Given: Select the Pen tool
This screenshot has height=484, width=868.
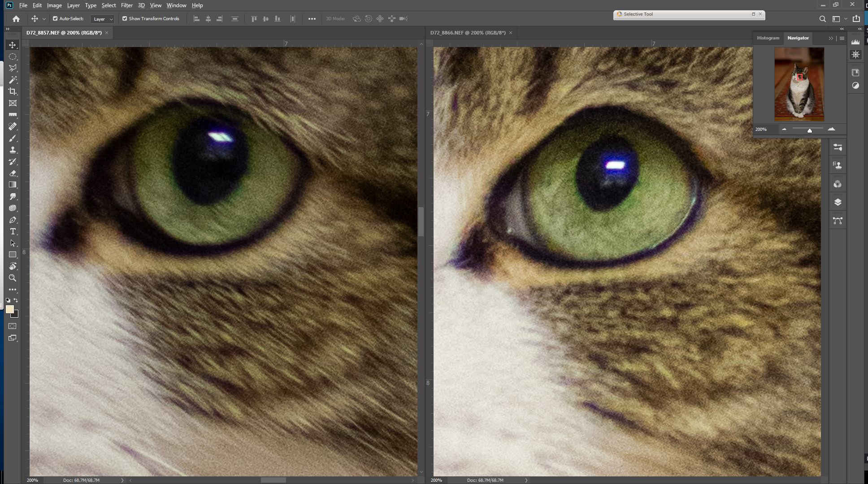Looking at the screenshot, I should click(x=13, y=220).
